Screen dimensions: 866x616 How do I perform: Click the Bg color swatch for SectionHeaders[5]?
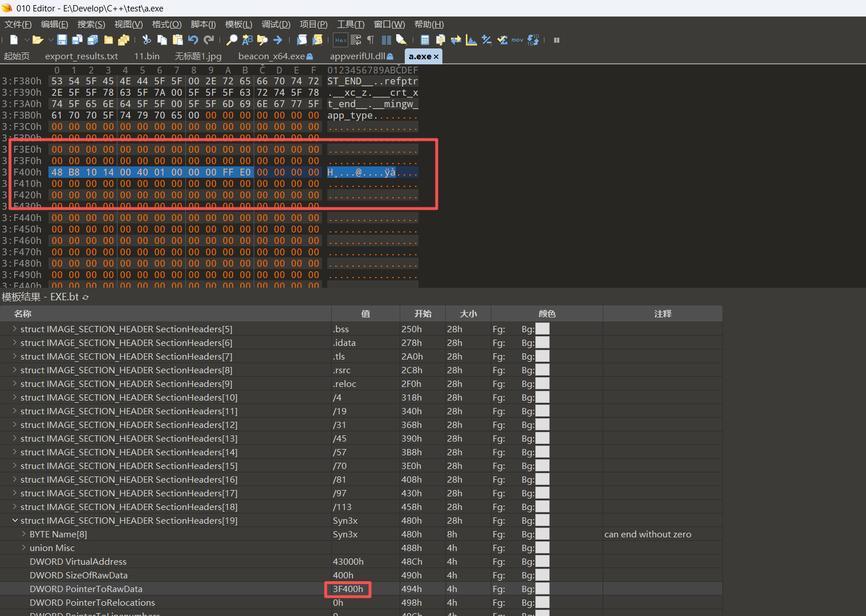click(542, 329)
